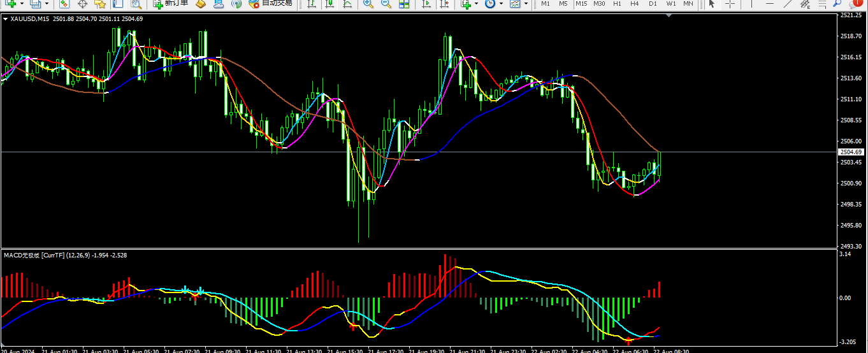Viewport: 868px width, 353px height.
Task: Open the Data Window crosshair icon
Action: (x=82, y=4)
